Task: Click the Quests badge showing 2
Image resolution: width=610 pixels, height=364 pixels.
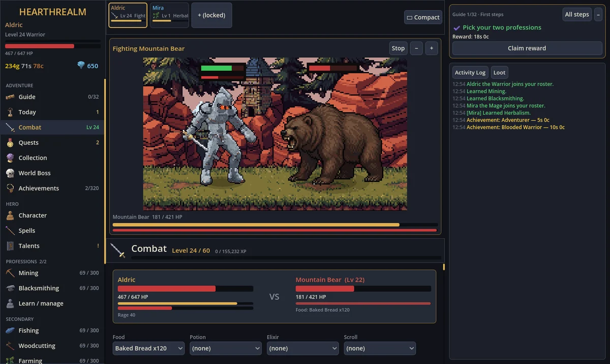Action: point(98,143)
